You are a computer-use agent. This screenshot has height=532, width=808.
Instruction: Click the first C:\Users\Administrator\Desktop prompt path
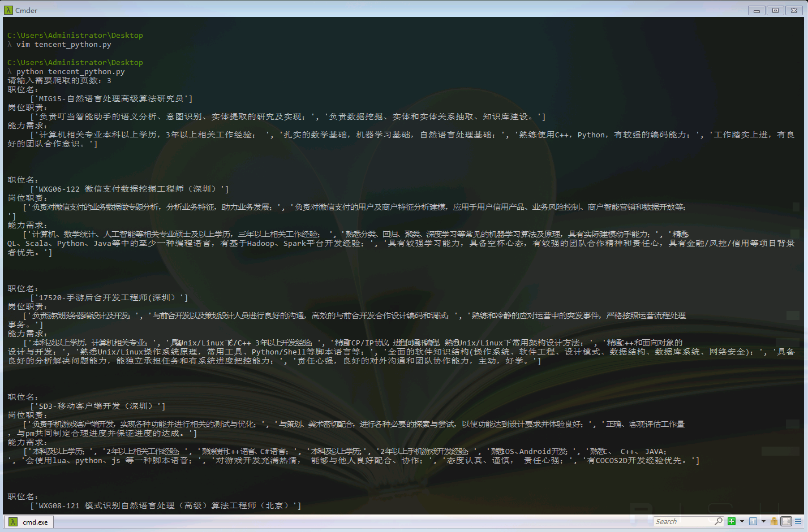75,35
